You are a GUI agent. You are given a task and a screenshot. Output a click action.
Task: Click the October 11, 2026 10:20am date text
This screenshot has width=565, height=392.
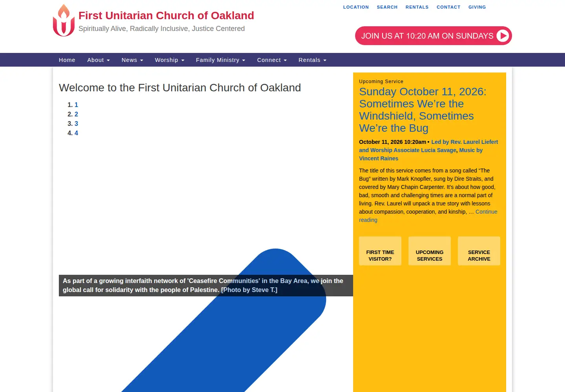click(x=392, y=142)
